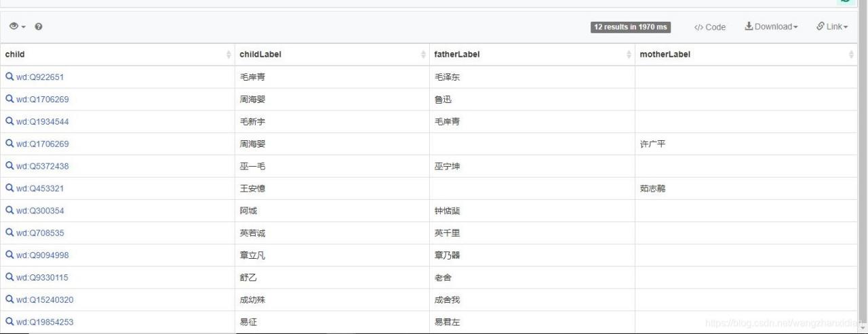
Task: Sort results by motherLabel column
Action: point(665,54)
